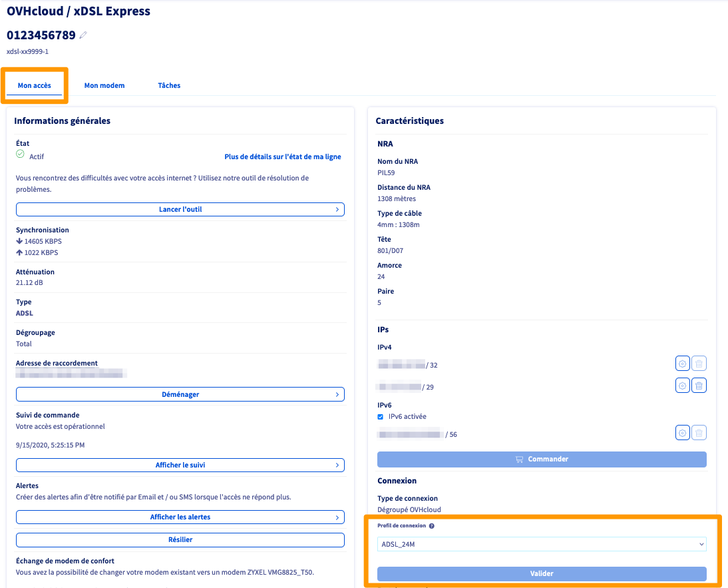Click trash icon for the /56 IPv6 block
The width and height of the screenshot is (728, 588).
(699, 433)
